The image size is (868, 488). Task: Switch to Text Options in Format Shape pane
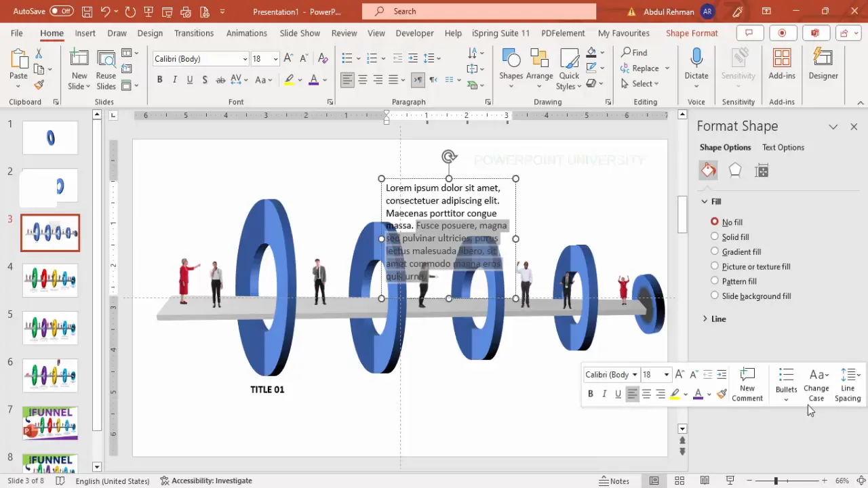[x=783, y=147]
